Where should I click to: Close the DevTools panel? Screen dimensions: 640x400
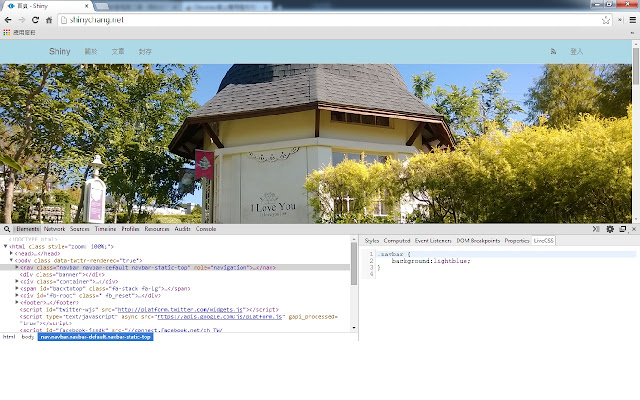634,229
